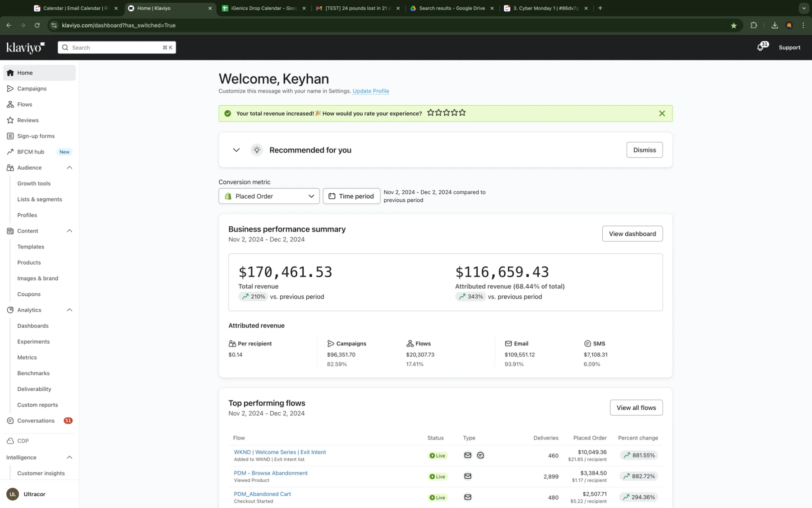
Task: Collapse the Audience sidebar section
Action: pyautogui.click(x=69, y=168)
